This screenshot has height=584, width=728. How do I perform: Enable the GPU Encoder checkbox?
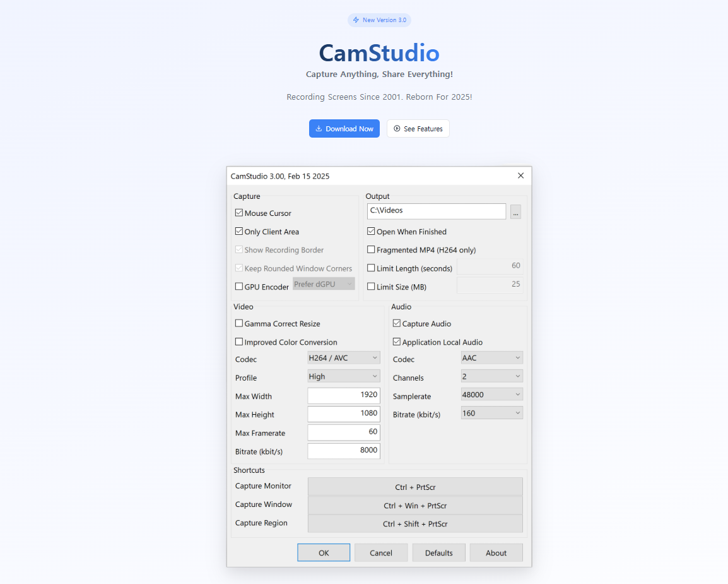point(239,287)
